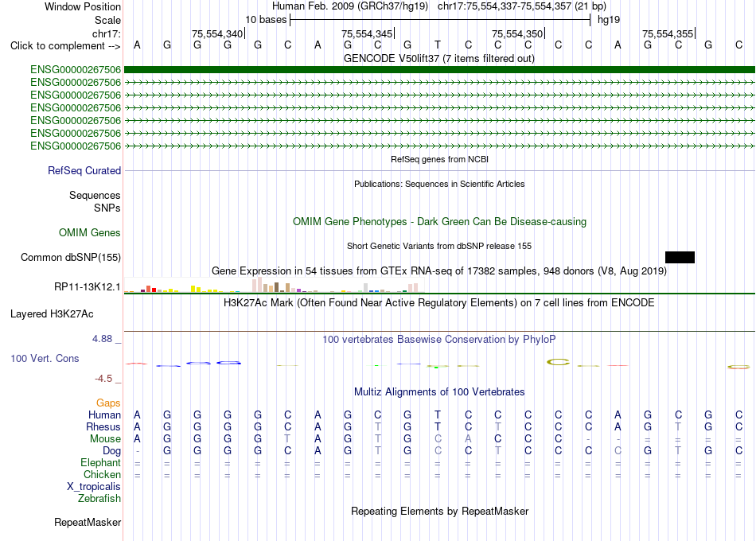Open 'Multiz Alignments of 100 Vertebrates' title
The image size is (756, 541).
pyautogui.click(x=439, y=392)
